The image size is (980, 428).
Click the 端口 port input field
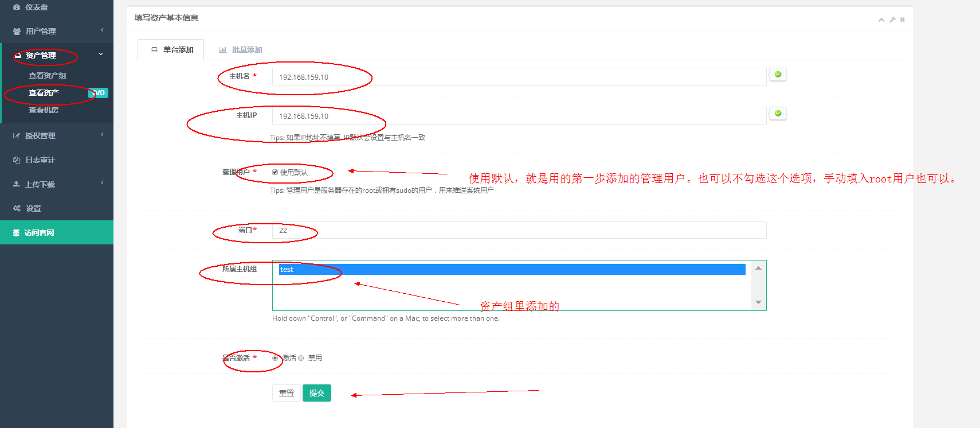click(519, 230)
